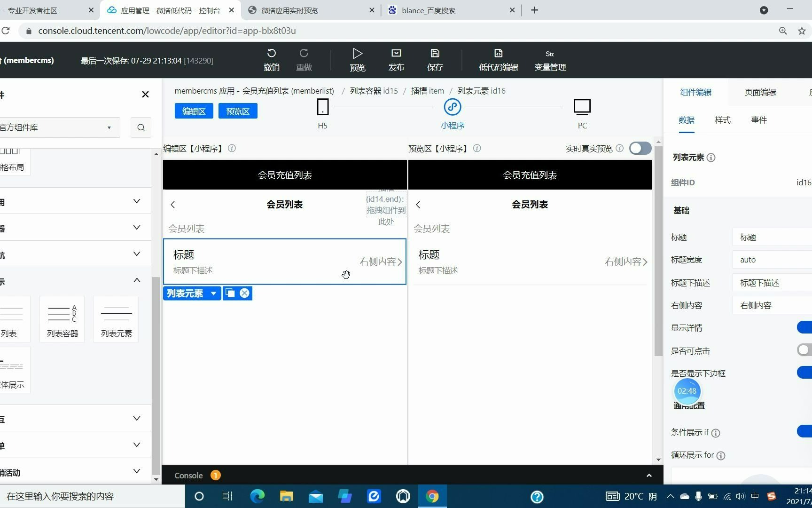Select the 小程序 platform icon
This screenshot has width=812, height=508.
tap(453, 107)
